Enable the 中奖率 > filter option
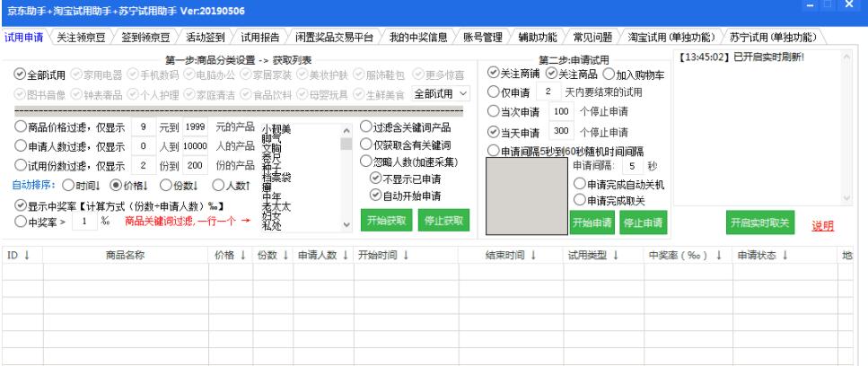This screenshot has width=868, height=366. click(40, 222)
